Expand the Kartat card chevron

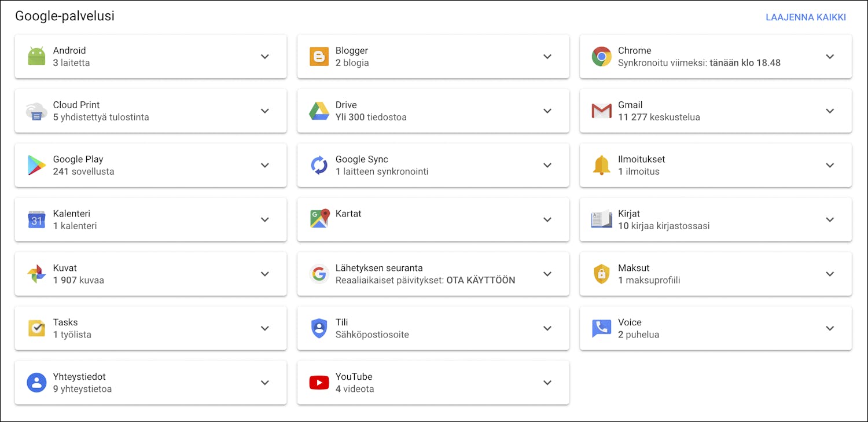pos(547,220)
